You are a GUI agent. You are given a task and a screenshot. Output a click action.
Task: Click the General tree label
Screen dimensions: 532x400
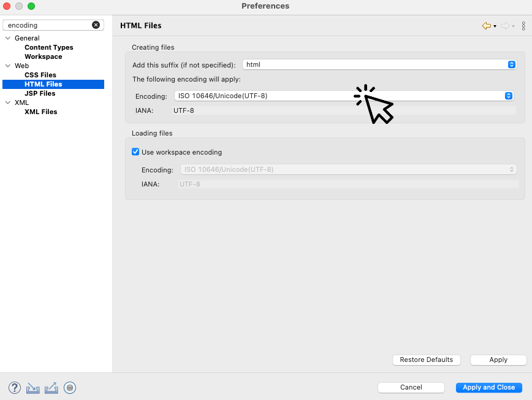click(27, 38)
